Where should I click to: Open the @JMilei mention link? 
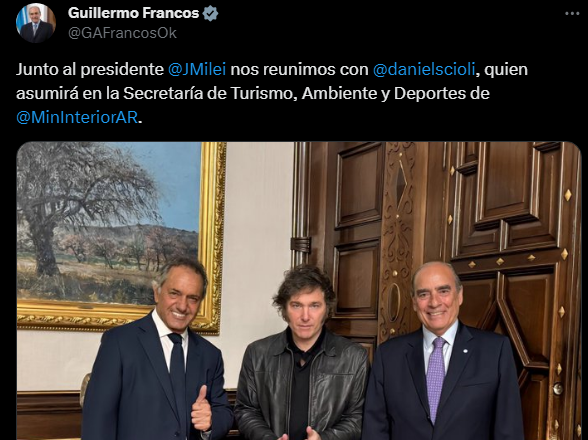[197, 69]
